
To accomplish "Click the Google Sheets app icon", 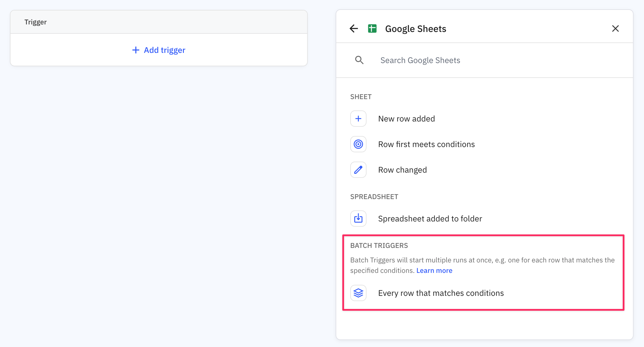I will pyautogui.click(x=372, y=28).
